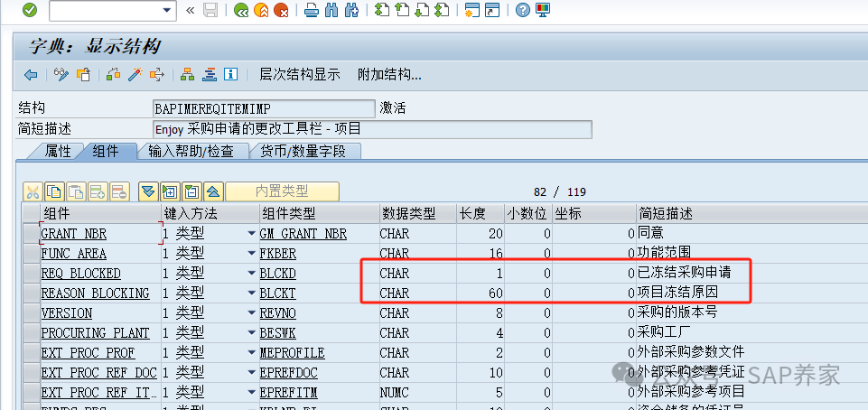The width and height of the screenshot is (868, 410).
Task: Click the Where-used list icon
Action: click(157, 75)
